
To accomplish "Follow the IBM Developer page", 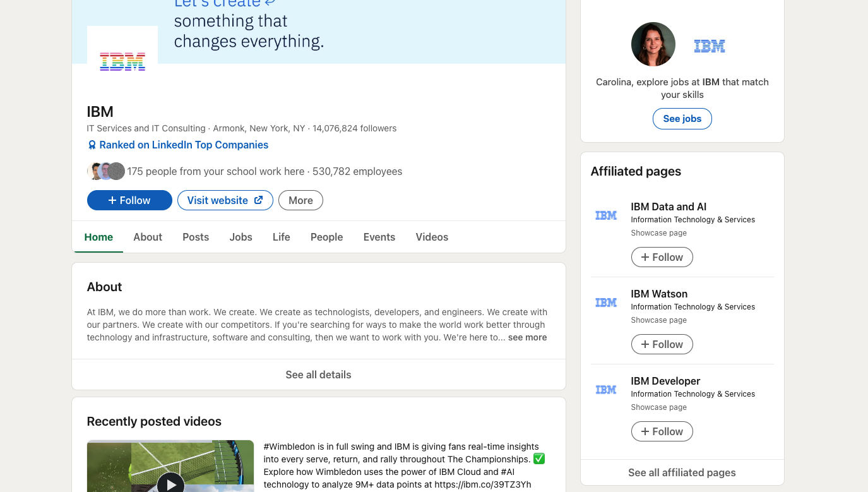I will coord(662,431).
